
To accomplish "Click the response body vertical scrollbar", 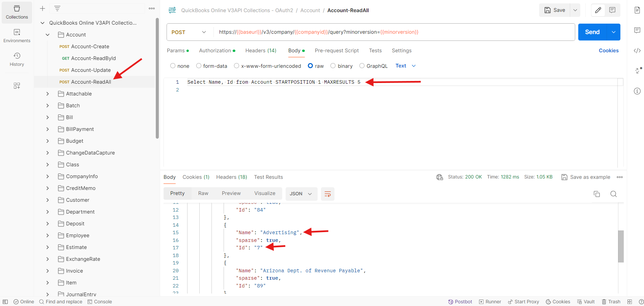I will 621,246.
